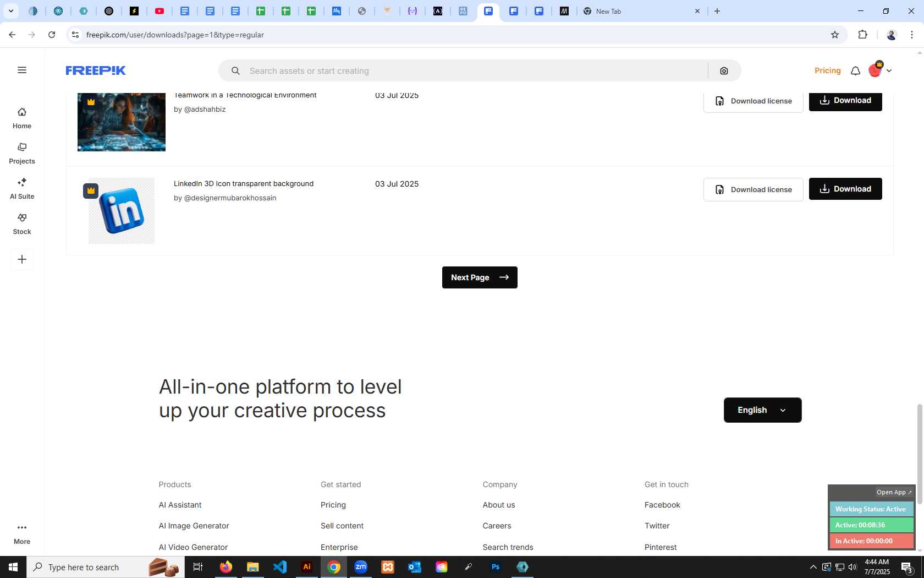The height and width of the screenshot is (578, 924).
Task: Click the address bar URL
Action: coord(175,35)
